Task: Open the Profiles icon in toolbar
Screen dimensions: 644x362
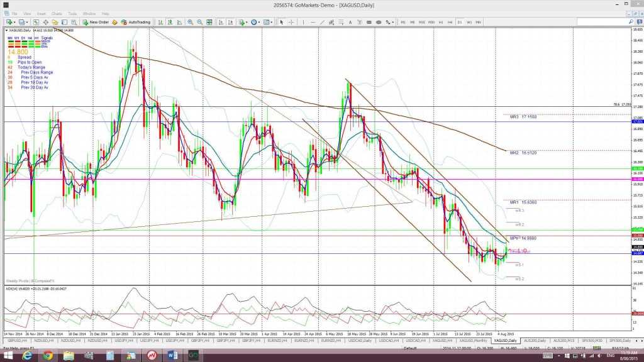Action: click(21, 22)
